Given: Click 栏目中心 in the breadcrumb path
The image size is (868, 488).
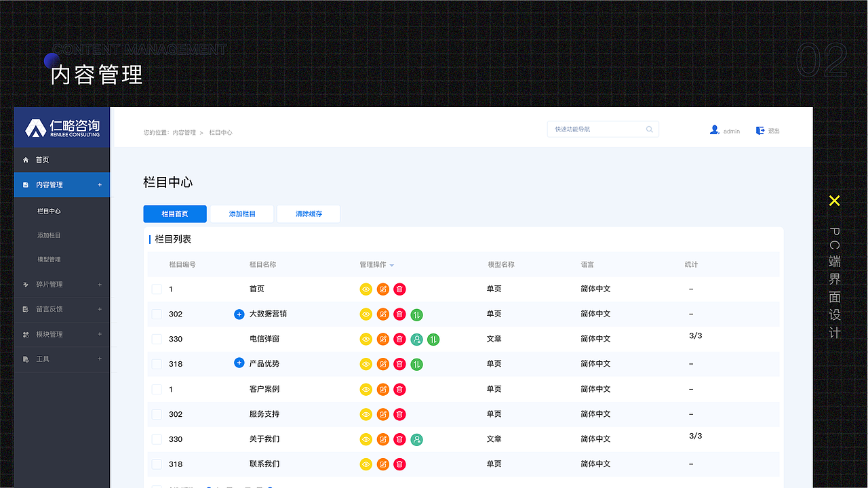Looking at the screenshot, I should [220, 133].
